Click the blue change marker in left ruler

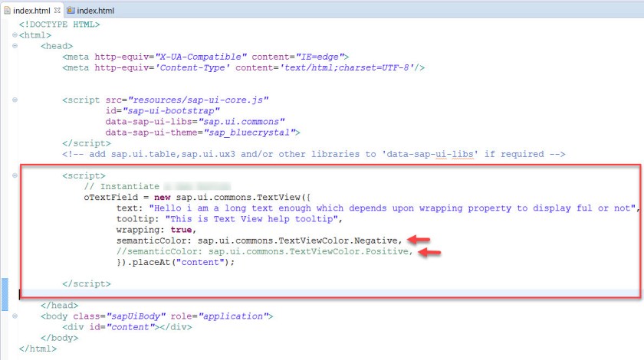tap(5, 294)
